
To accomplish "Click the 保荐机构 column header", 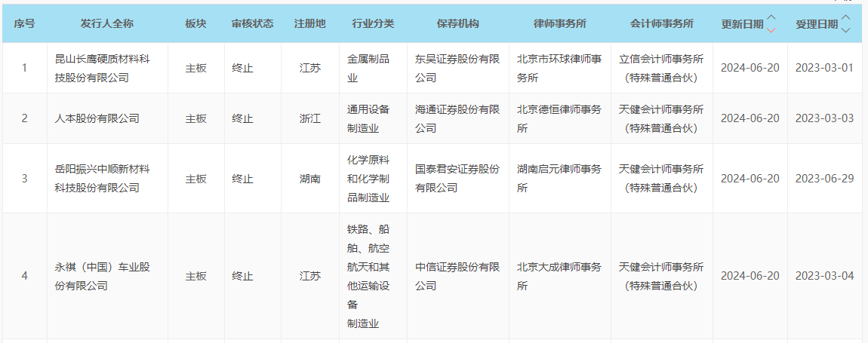I will (x=458, y=24).
